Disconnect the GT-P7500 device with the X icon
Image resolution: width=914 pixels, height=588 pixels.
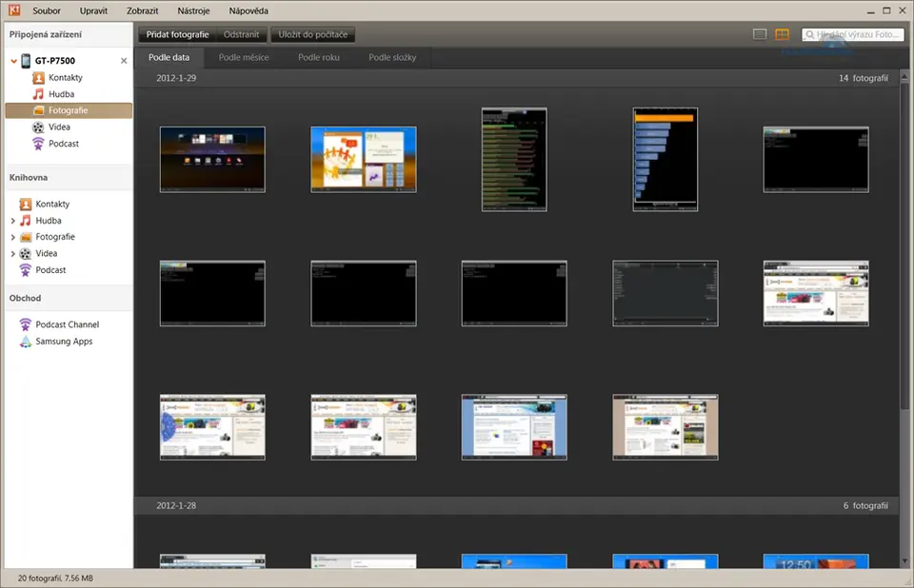click(124, 61)
